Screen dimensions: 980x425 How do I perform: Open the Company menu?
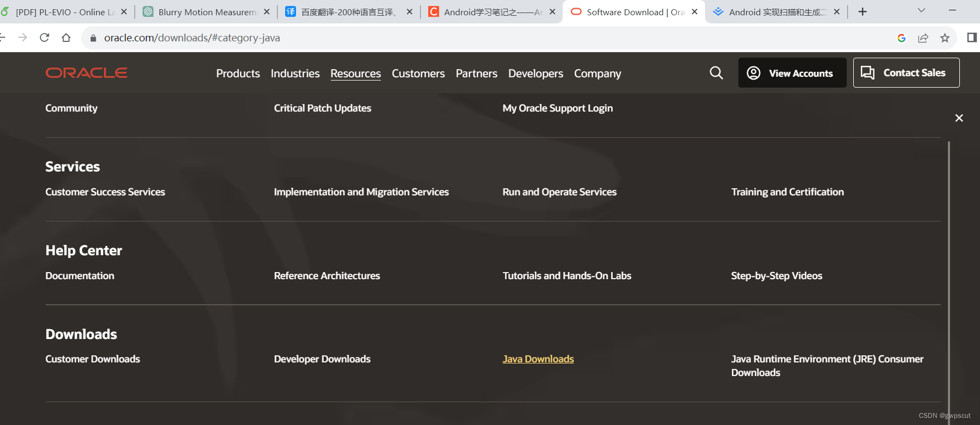[x=597, y=73]
